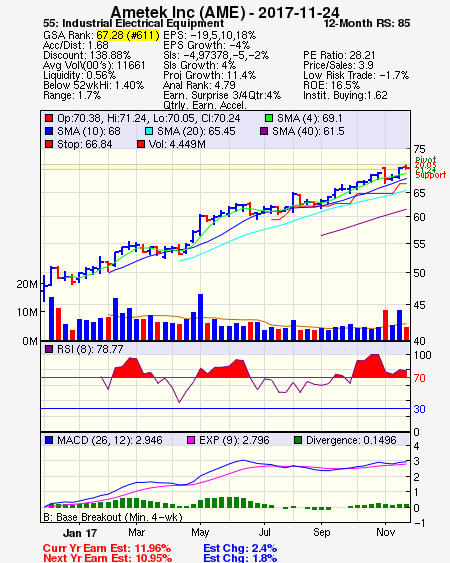Click the Nov x-axis date label
The height and width of the screenshot is (563, 450).
pyautogui.click(x=385, y=532)
